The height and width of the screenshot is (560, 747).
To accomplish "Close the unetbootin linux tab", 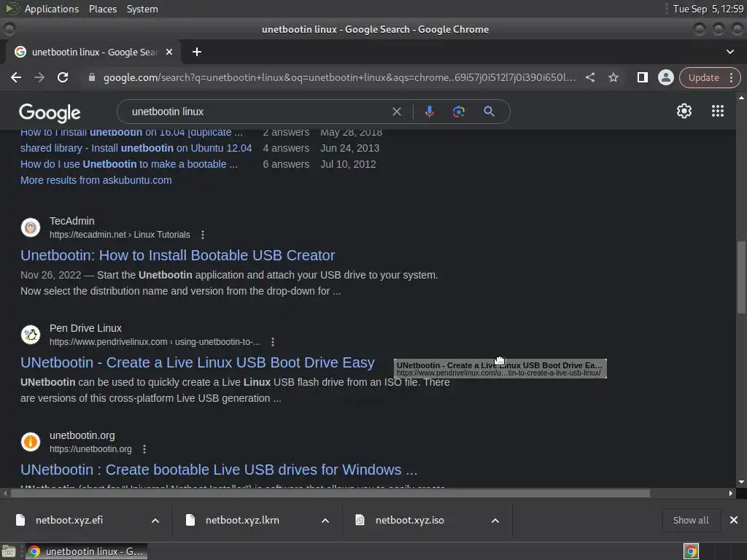I will (169, 52).
